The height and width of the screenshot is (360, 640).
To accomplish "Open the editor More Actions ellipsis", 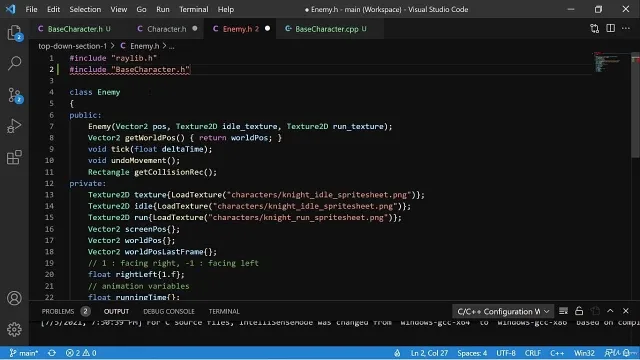I will [x=626, y=29].
